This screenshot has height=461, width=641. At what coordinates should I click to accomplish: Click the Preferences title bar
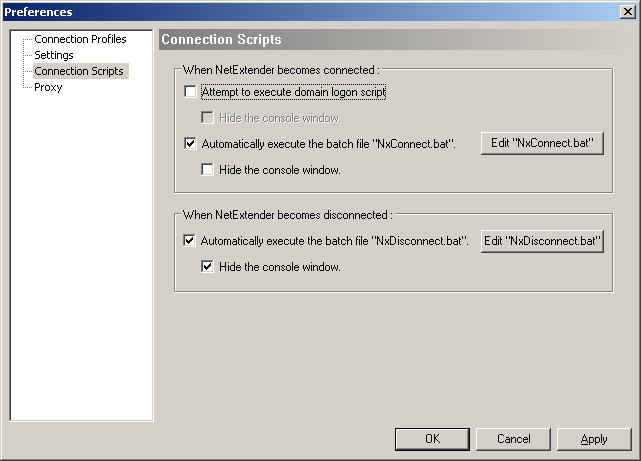(300, 12)
